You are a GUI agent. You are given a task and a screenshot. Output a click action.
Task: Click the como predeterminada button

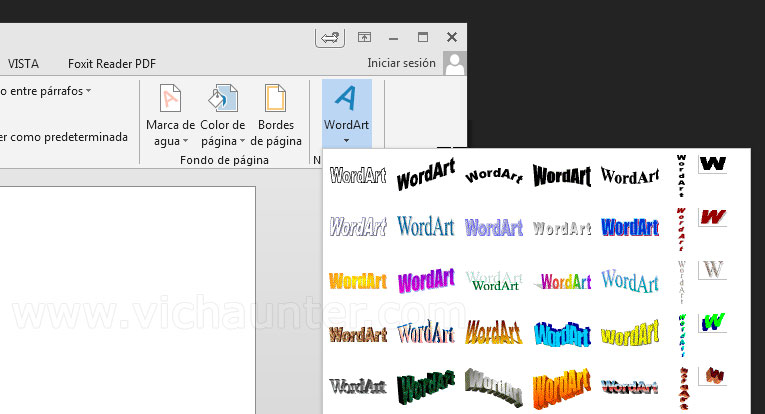point(64,137)
